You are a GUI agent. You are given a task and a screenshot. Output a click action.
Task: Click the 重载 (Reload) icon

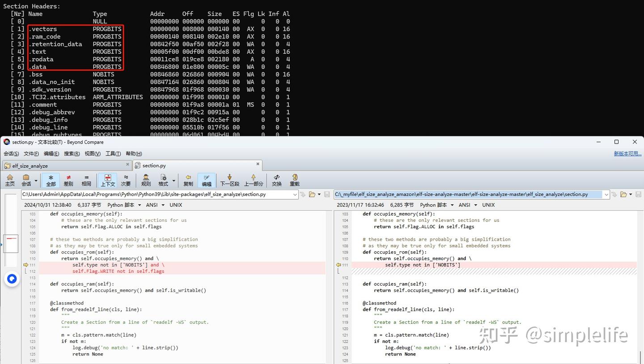pyautogui.click(x=295, y=180)
